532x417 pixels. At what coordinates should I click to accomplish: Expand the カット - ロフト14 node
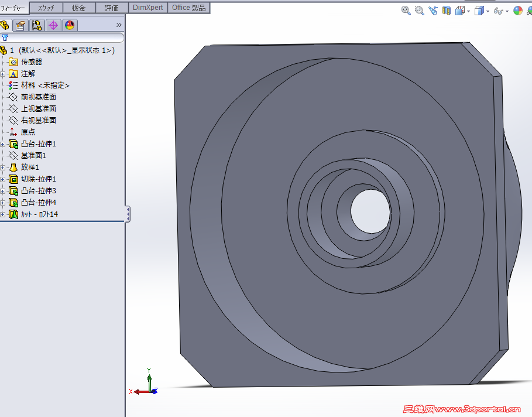(3, 214)
